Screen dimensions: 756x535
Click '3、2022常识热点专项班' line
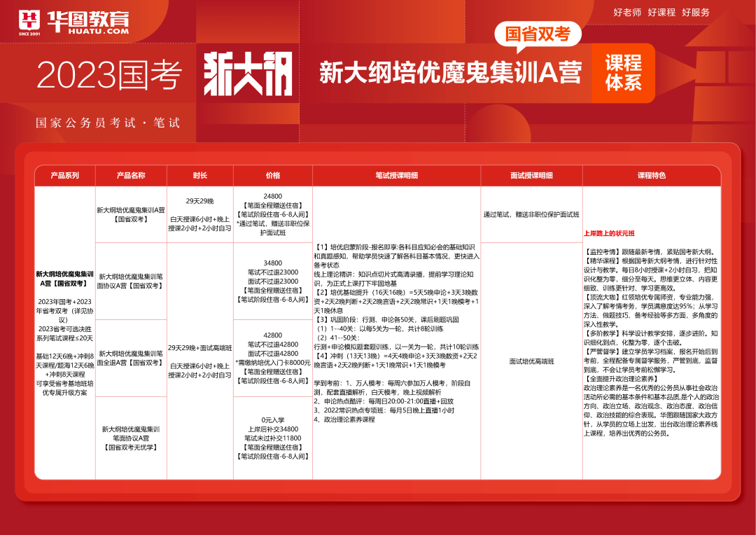pos(384,410)
